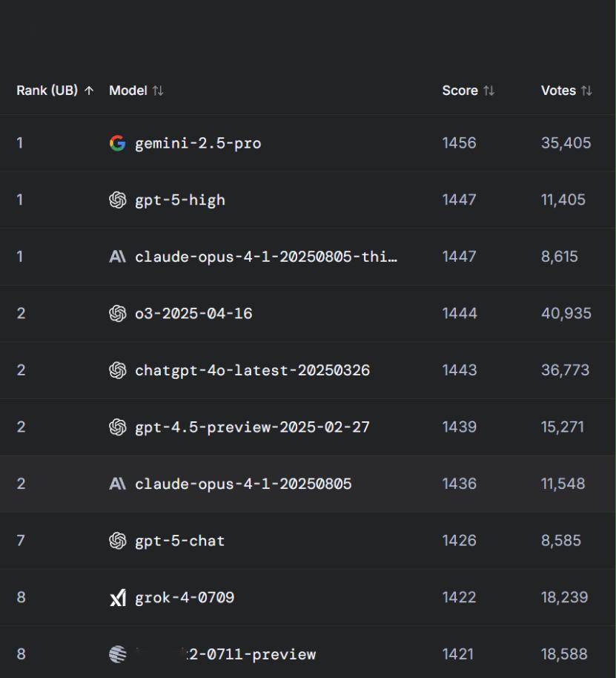Click the striped globe icon beside 0711-preview model
The height and width of the screenshot is (678, 616).
[117, 654]
